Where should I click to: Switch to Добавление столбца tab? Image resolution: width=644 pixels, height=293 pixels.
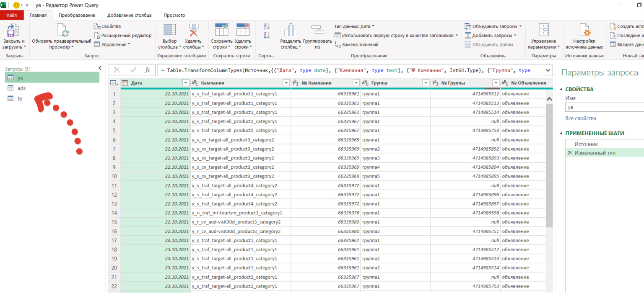[129, 15]
